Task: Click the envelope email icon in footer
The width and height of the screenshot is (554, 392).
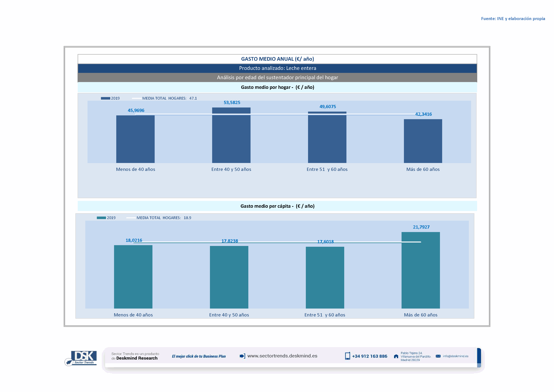Action: [438, 356]
